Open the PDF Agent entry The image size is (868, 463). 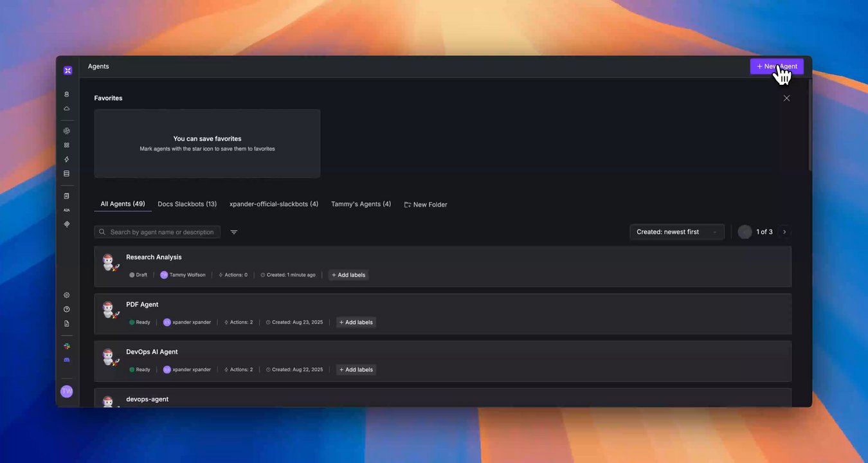coord(443,314)
